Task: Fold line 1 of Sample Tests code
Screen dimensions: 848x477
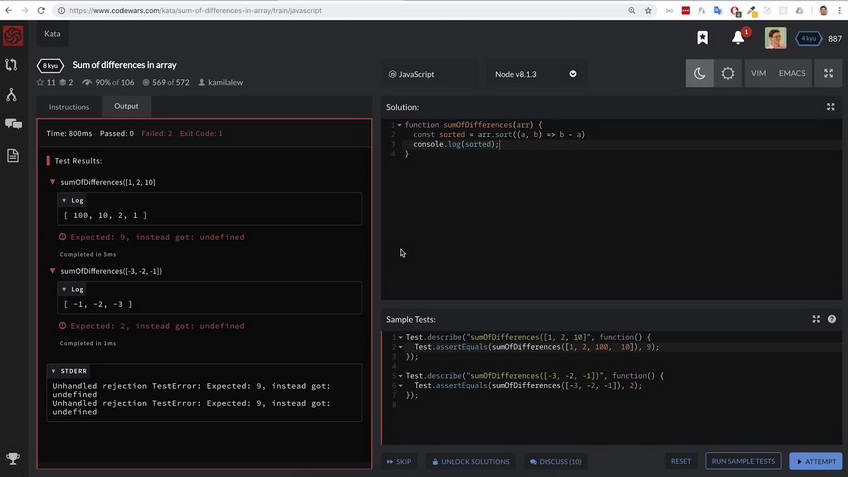Action: point(401,337)
